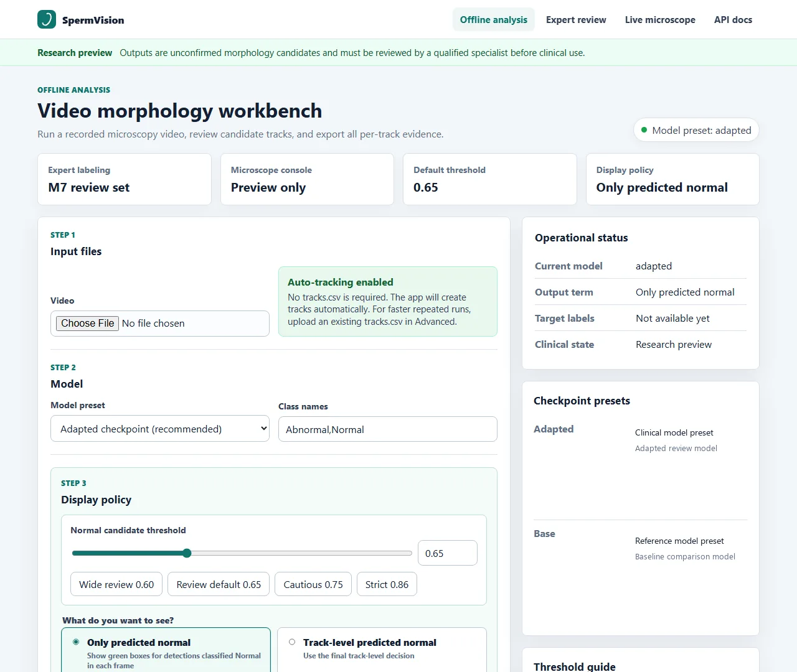The height and width of the screenshot is (672, 797).
Task: Click the Research preview clinical state value
Action: click(x=674, y=344)
